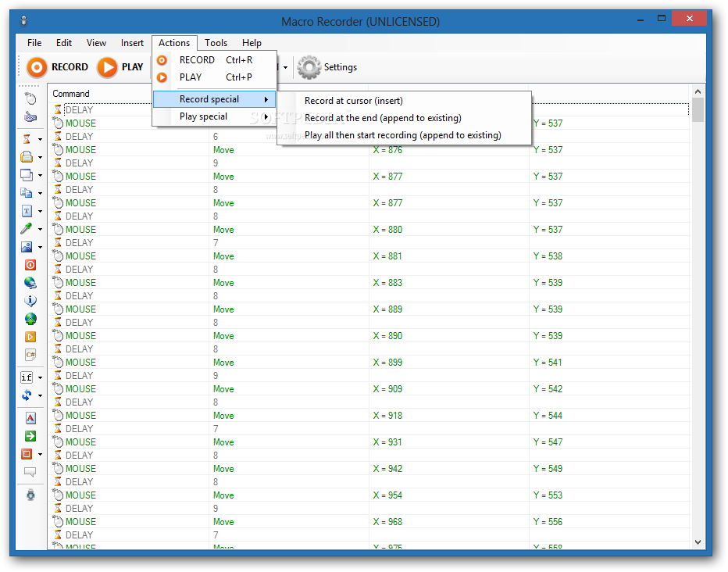Click the yellow file folder icon in sidebar
This screenshot has width=728, height=572.
[27, 157]
